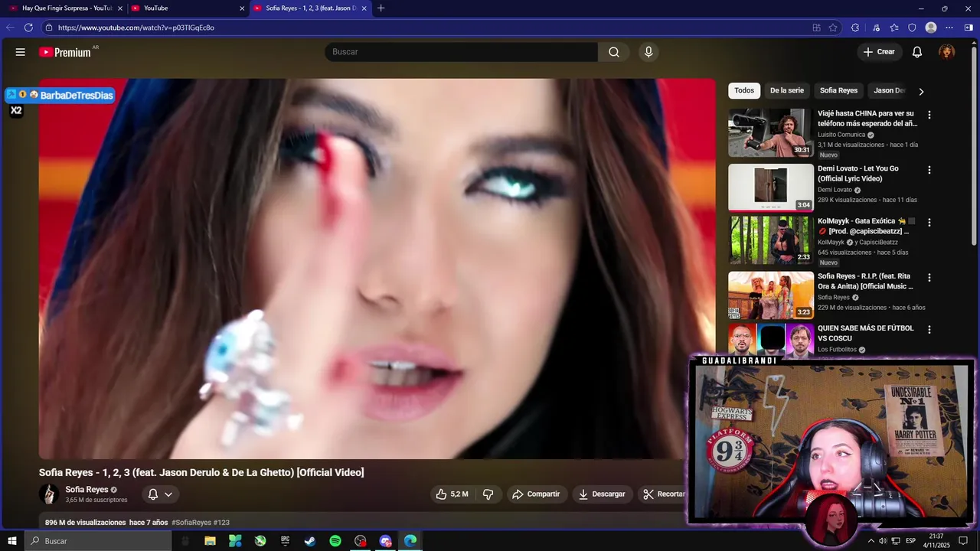Click the #SofiaReyes hashtag
Image resolution: width=980 pixels, height=551 pixels.
click(x=191, y=523)
